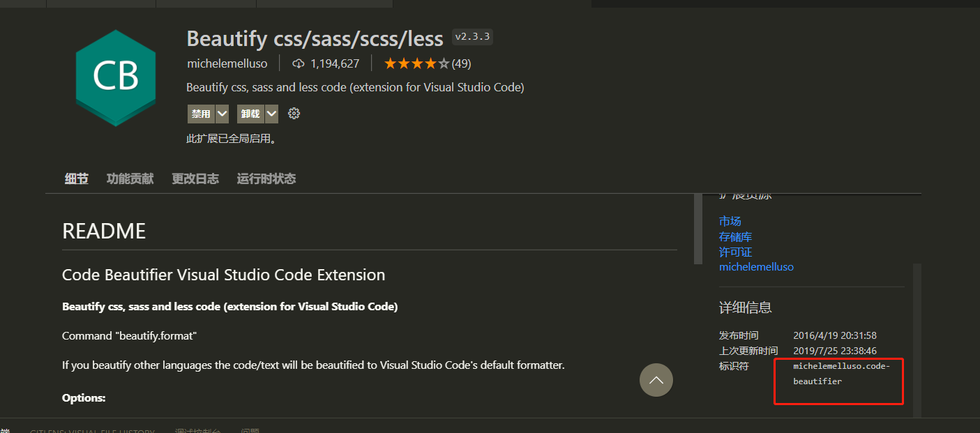
Task: Open extension settings via the gear icon
Action: (x=294, y=113)
